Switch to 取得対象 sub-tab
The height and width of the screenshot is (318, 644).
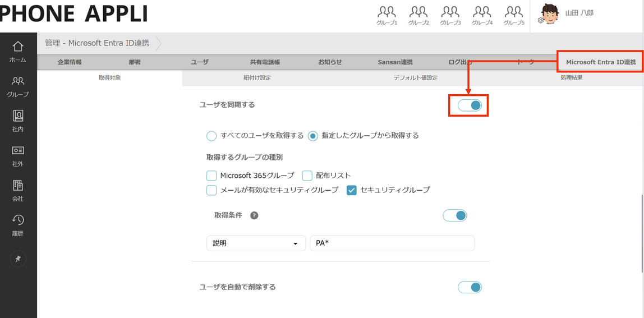pyautogui.click(x=109, y=77)
